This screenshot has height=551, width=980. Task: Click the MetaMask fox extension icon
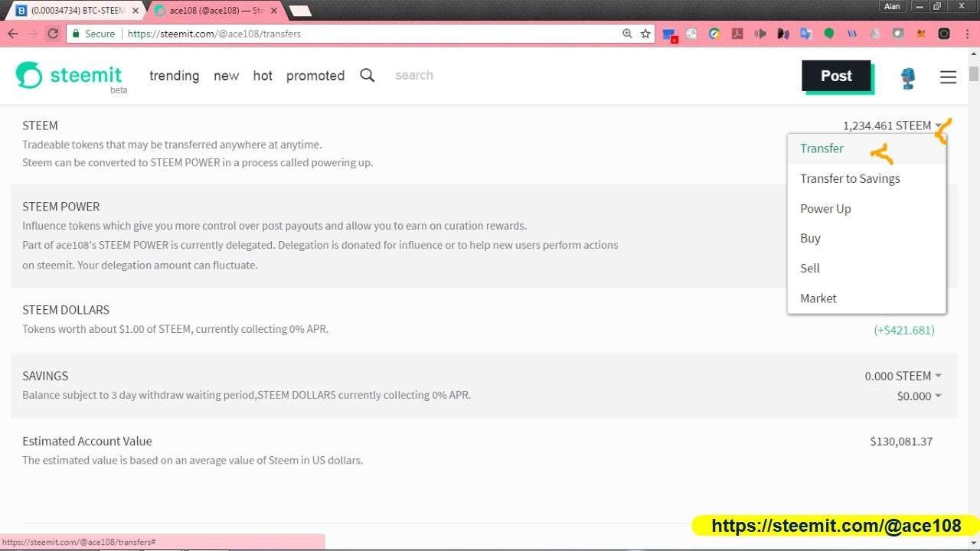click(921, 34)
